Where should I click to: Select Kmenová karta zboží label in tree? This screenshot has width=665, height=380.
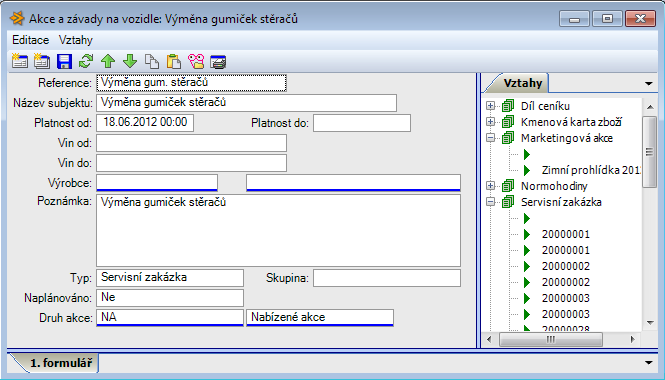pos(571,122)
